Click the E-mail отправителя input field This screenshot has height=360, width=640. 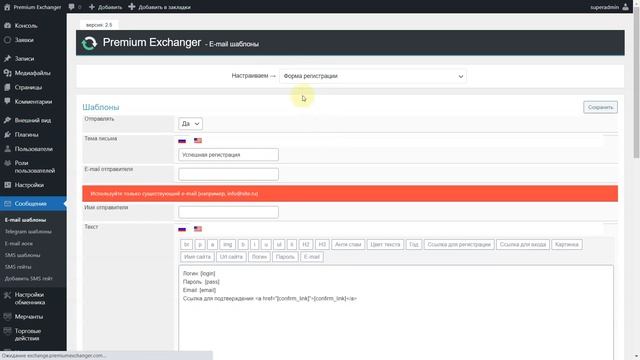coord(229,174)
